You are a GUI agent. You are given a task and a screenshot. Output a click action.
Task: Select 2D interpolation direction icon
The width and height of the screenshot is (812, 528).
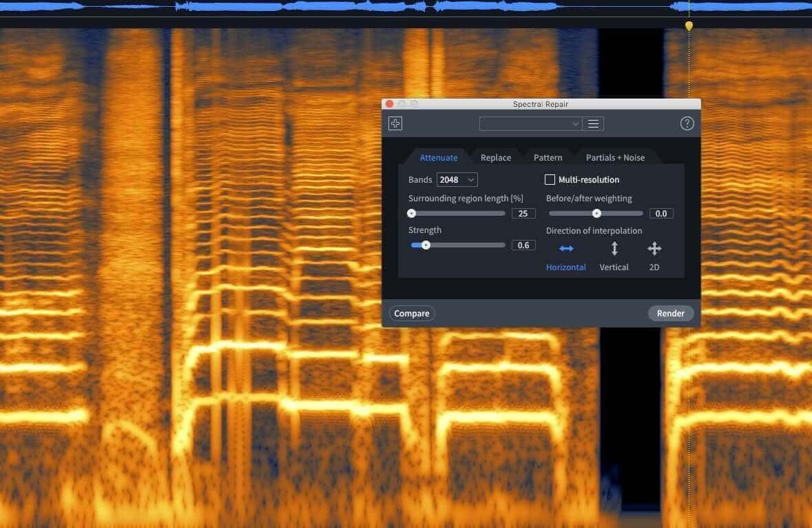[x=654, y=249]
